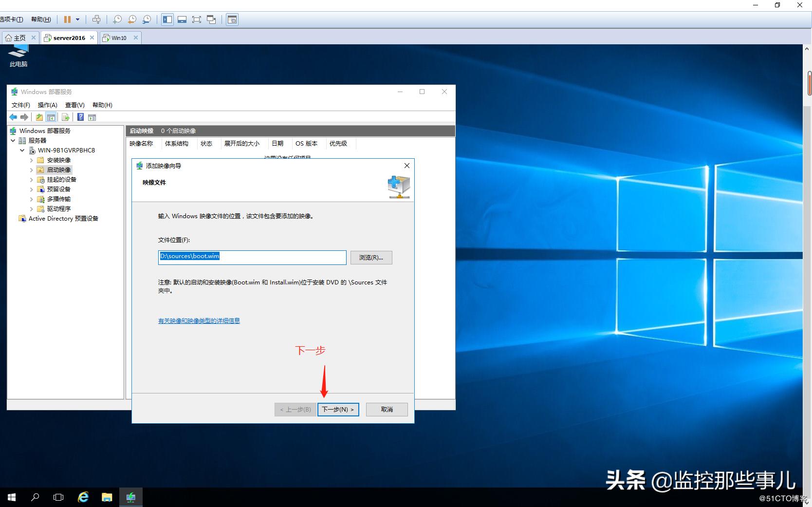812x507 pixels.
Task: Select the back navigation arrow in the WDS toolbar
Action: pyautogui.click(x=13, y=117)
